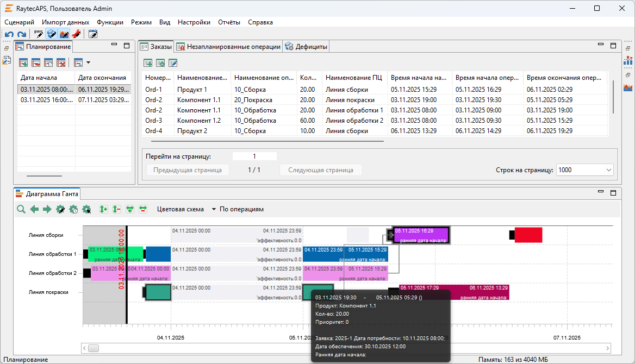Open the Отчёты menu
The height and width of the screenshot is (364, 635).
click(x=229, y=22)
